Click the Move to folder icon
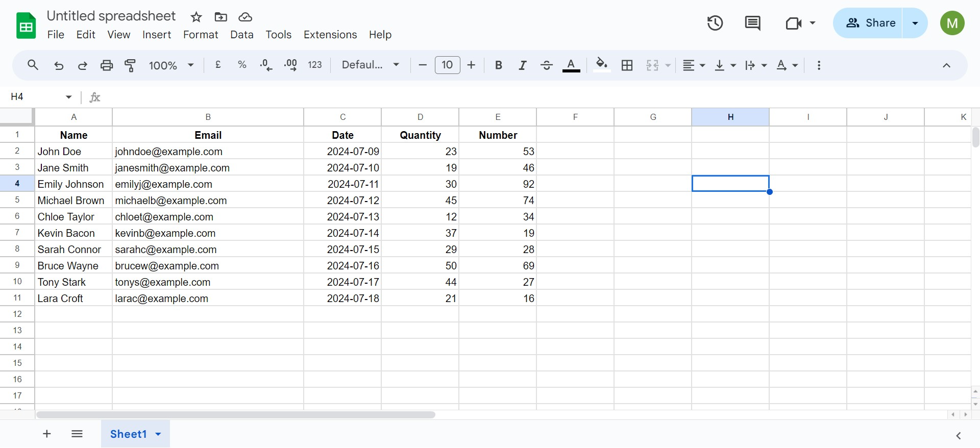 (220, 17)
